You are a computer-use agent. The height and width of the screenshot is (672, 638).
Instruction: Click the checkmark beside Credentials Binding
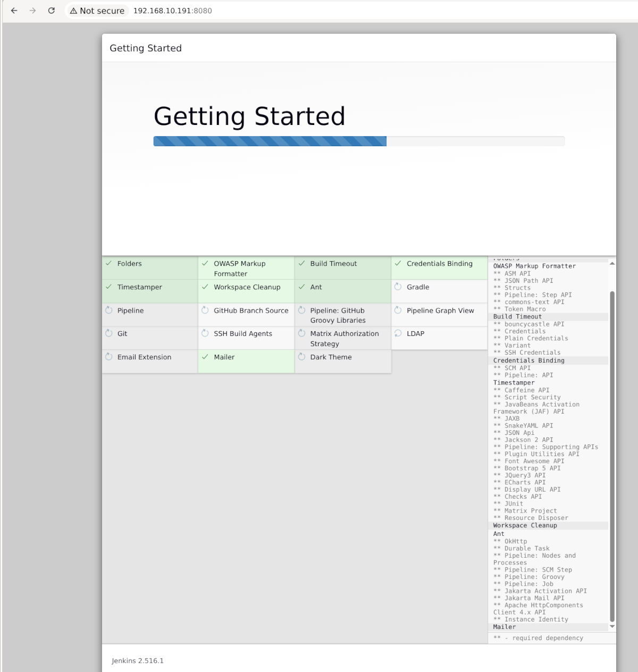(398, 263)
